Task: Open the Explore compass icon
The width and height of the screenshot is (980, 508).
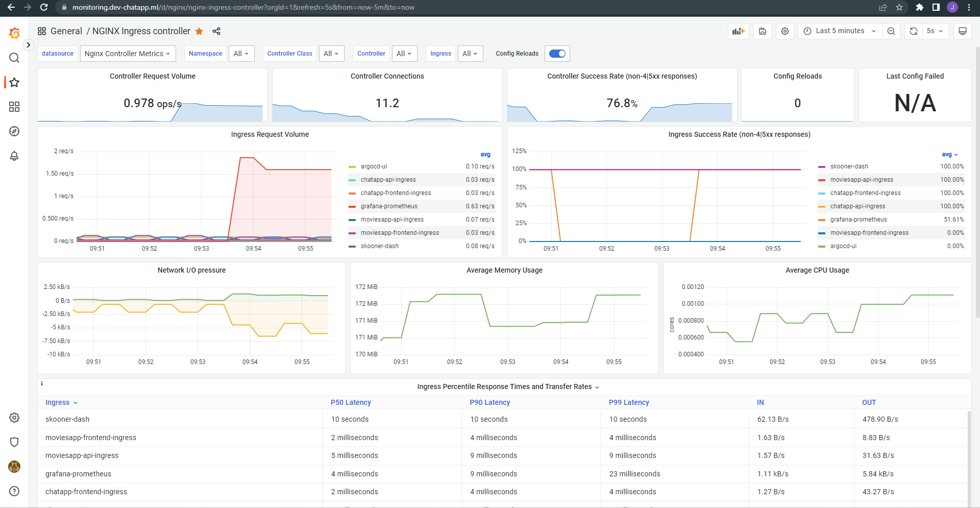Action: pyautogui.click(x=14, y=131)
